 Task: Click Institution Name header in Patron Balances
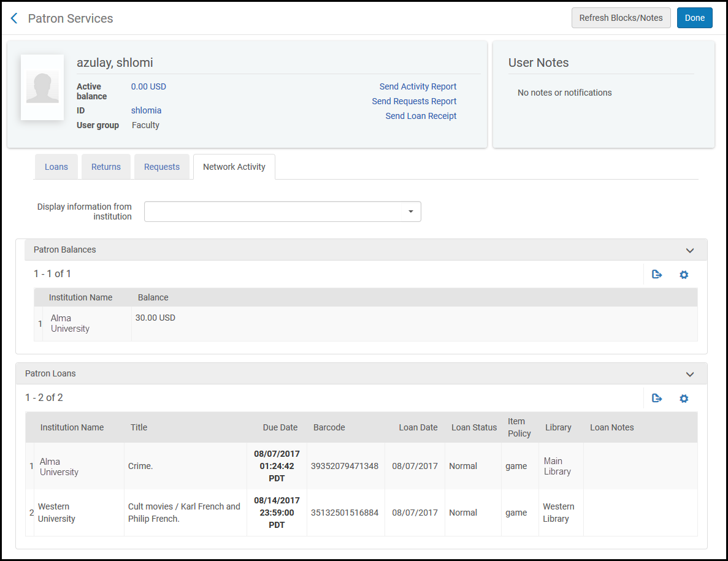81,297
